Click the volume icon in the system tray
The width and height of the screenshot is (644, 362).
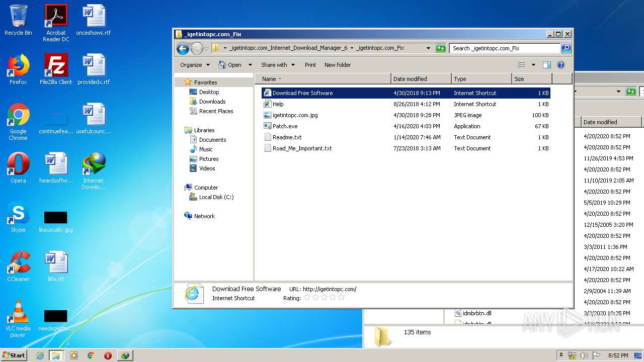click(x=584, y=355)
